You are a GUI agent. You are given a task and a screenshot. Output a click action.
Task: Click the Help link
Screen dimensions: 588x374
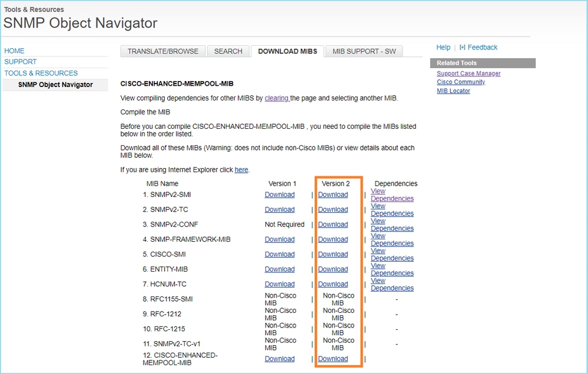pos(443,48)
